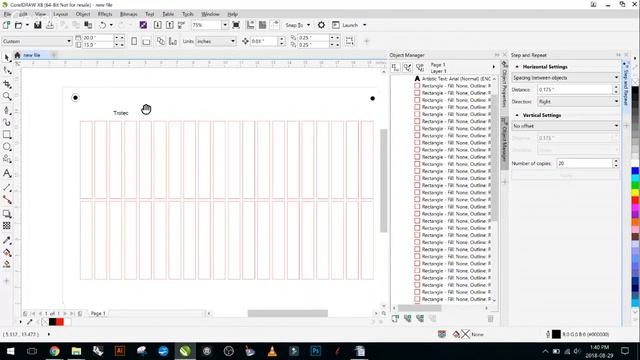Viewport: 640px width, 360px height.
Task: Select the Zoom tool in the toolbox
Action: pyautogui.click(x=7, y=96)
